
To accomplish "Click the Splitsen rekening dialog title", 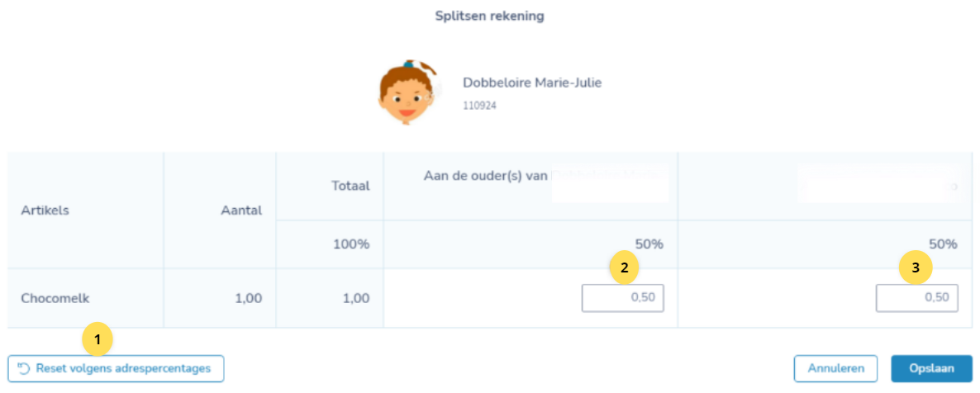I will click(489, 17).
